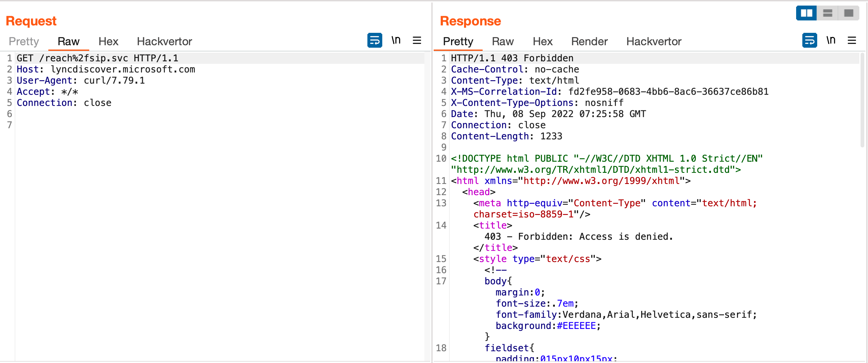Screen dimensions: 868x363
Task: Switch to top-bottom split layout icon
Action: [x=827, y=13]
